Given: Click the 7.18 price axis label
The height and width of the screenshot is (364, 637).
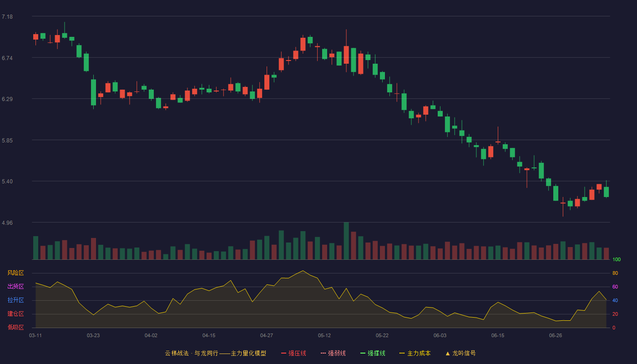Looking at the screenshot, I should [7, 17].
